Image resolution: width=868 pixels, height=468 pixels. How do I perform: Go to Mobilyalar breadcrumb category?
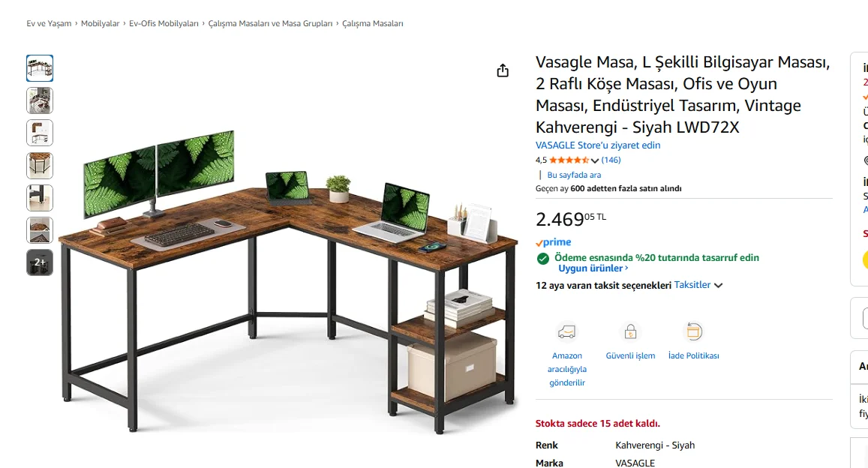[x=101, y=24]
